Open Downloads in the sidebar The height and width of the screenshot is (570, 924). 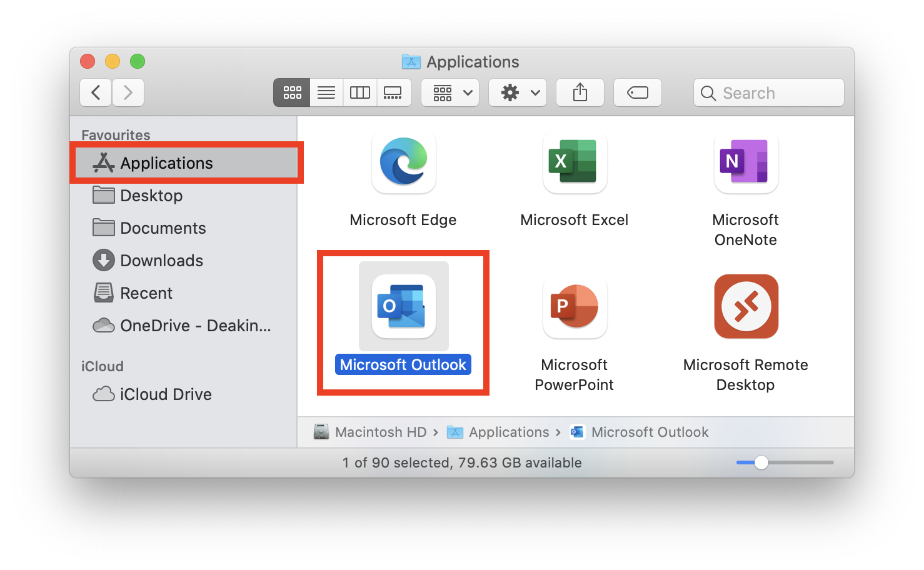click(161, 261)
